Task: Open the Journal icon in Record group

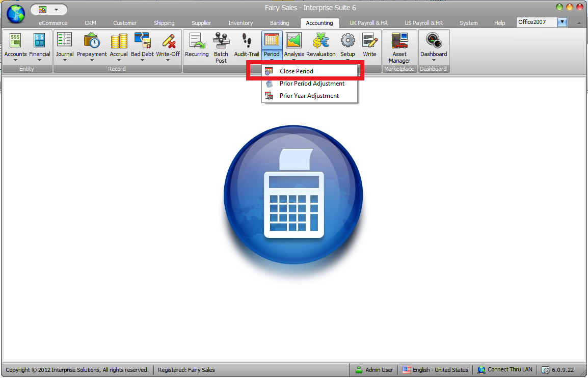Action: (x=65, y=41)
